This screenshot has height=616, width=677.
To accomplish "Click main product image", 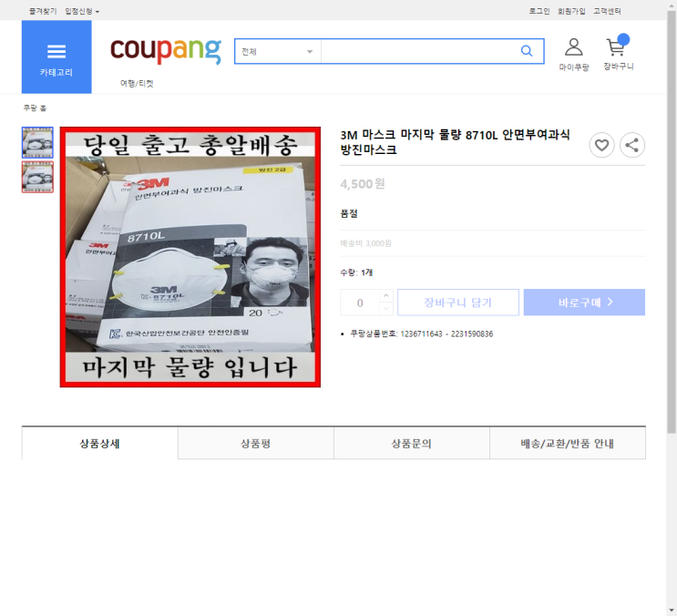I will [190, 257].
